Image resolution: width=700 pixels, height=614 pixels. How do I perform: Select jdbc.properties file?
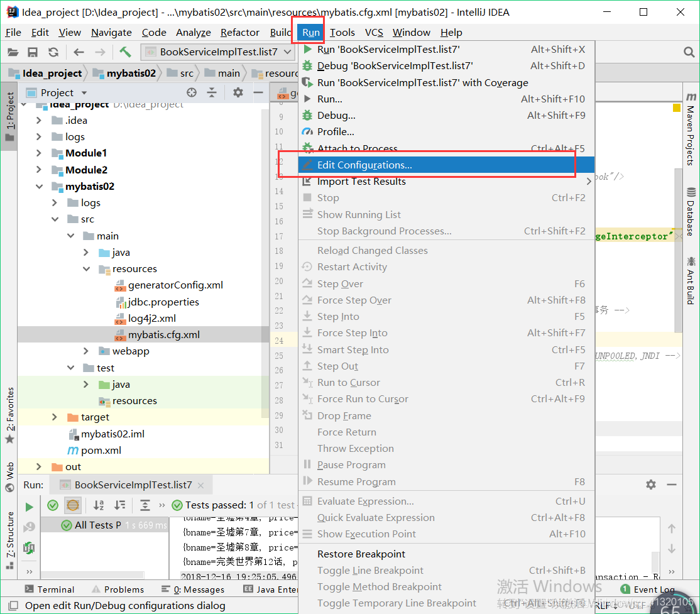pyautogui.click(x=163, y=302)
